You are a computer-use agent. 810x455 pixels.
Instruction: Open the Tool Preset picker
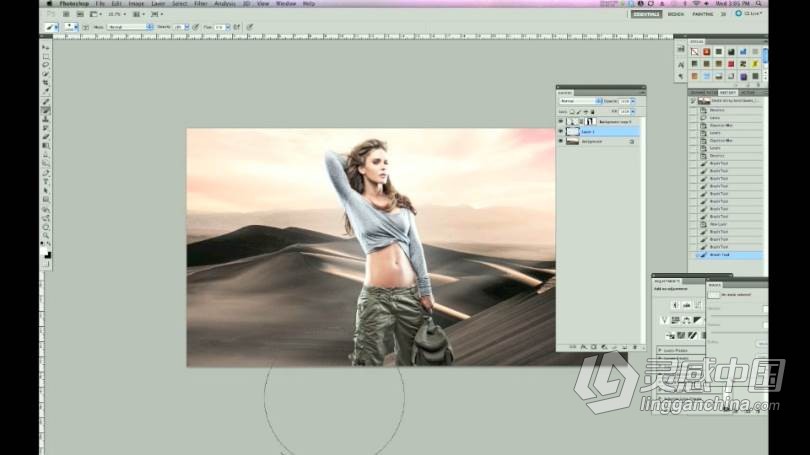point(51,27)
